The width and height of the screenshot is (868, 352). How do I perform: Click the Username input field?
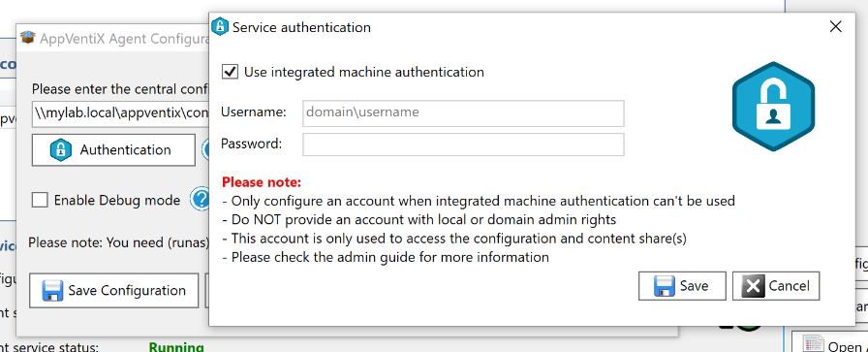463,113
